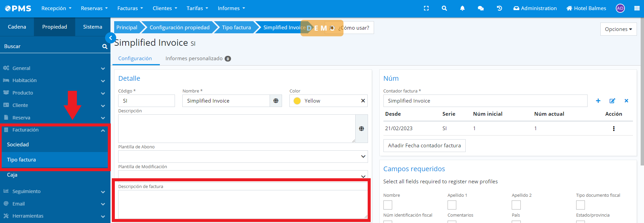The height and width of the screenshot is (223, 644).
Task: Open the chat messages icon
Action: coord(480,8)
